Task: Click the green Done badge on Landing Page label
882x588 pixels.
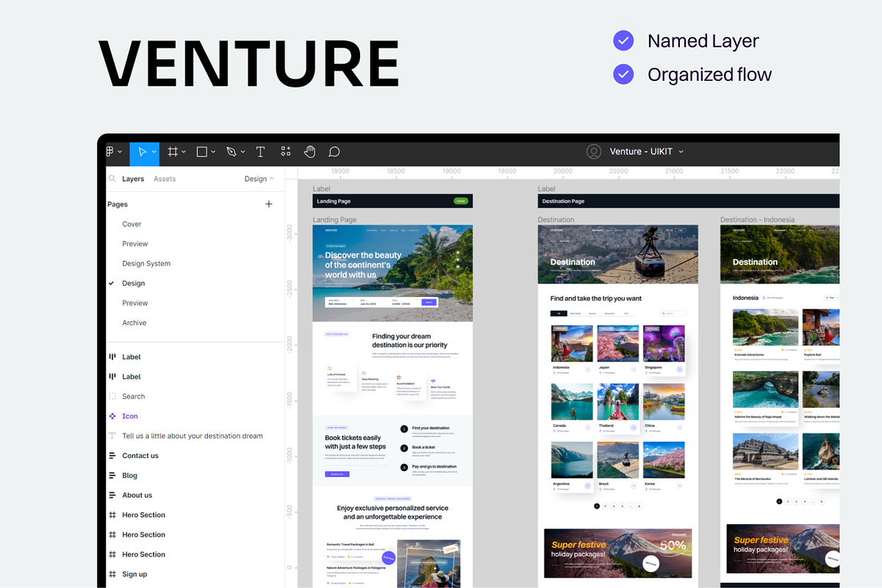Action: point(461,201)
